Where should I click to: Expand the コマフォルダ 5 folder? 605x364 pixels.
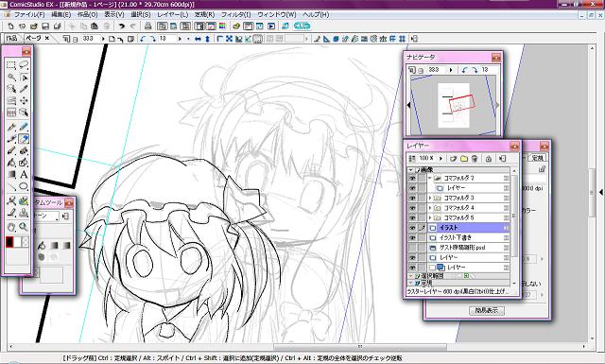coord(430,217)
